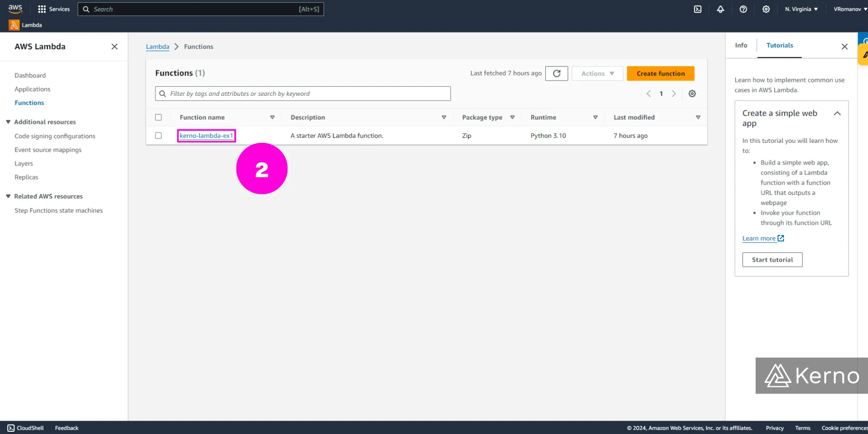Open Layers in the sidebar
868x434 pixels.
[24, 164]
